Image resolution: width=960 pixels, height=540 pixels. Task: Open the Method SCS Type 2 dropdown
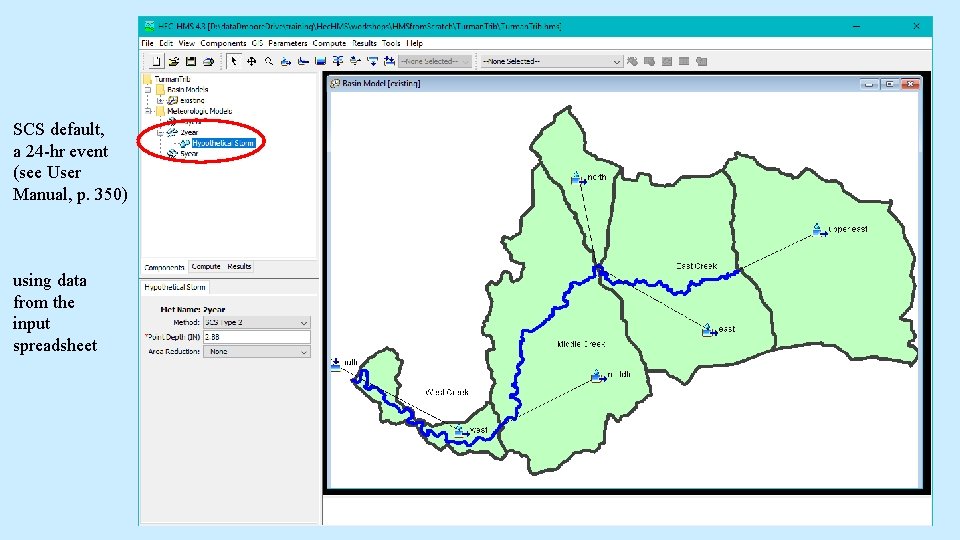click(257, 322)
